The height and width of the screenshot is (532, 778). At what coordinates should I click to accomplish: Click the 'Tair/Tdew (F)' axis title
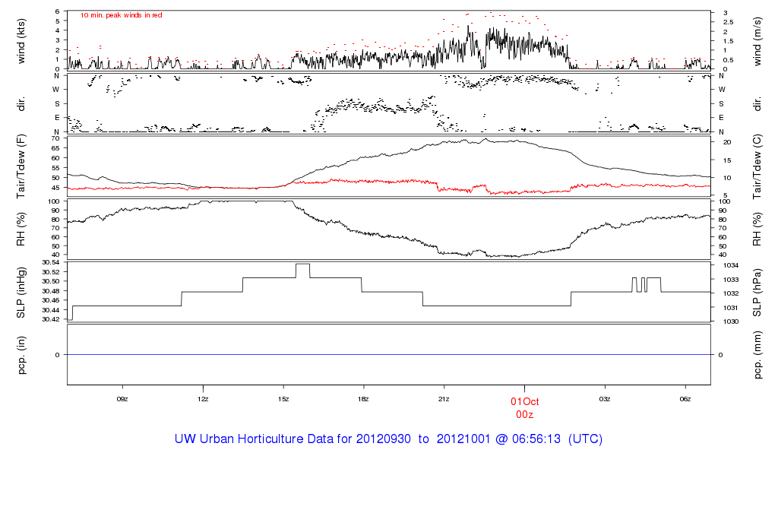[x=21, y=166]
